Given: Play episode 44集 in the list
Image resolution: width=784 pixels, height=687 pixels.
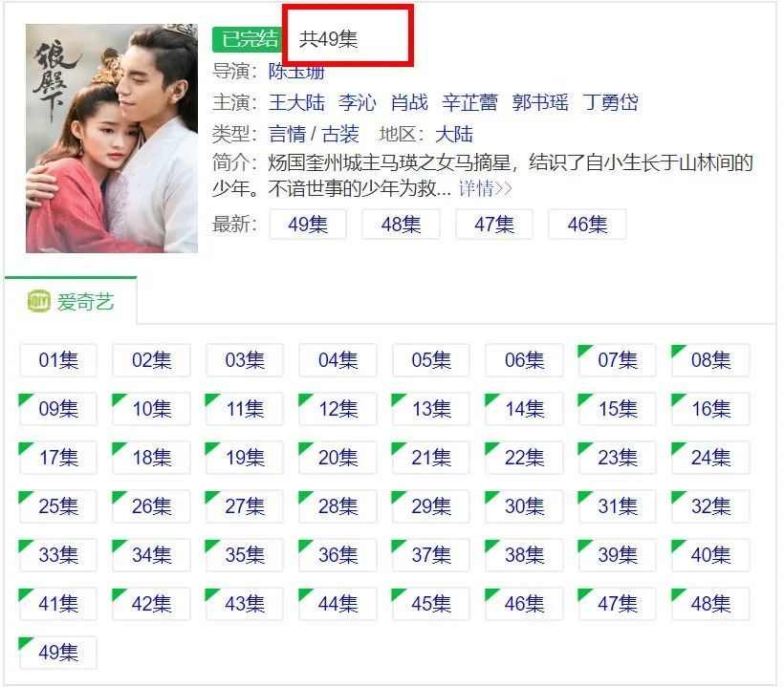Looking at the screenshot, I should 338,604.
